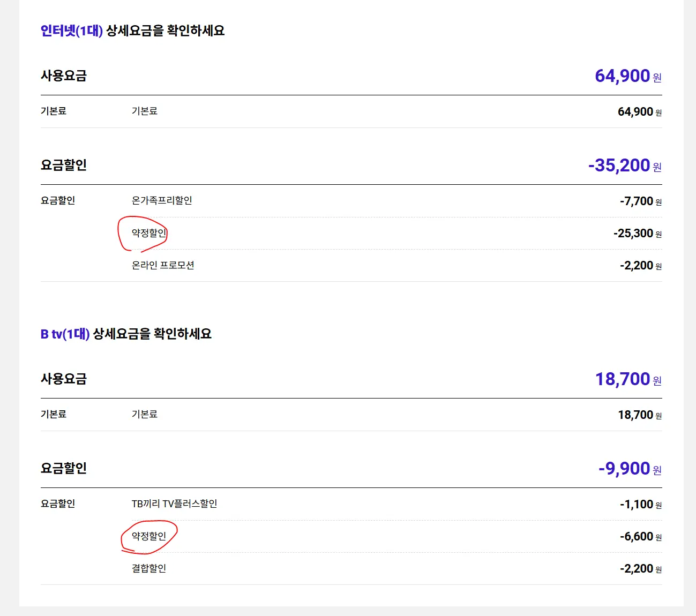Click the circled 약정할인 under internet
Screen dimensions: 696x616
click(149, 233)
